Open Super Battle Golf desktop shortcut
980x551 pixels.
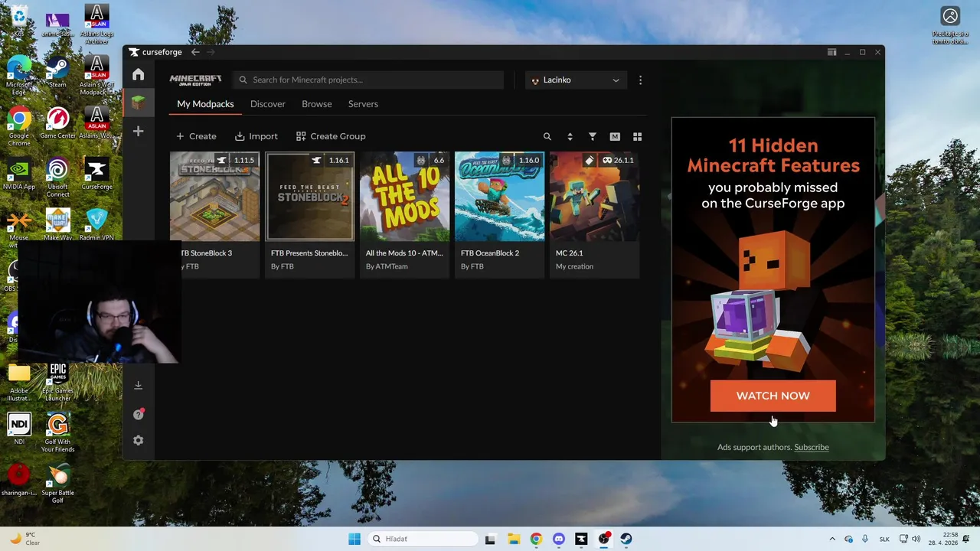tap(57, 483)
